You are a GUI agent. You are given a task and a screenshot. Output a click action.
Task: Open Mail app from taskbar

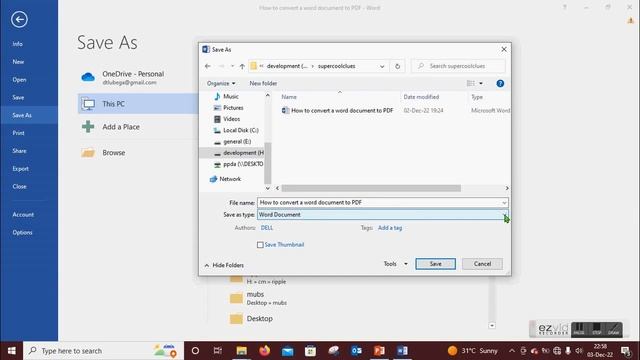[287, 351]
